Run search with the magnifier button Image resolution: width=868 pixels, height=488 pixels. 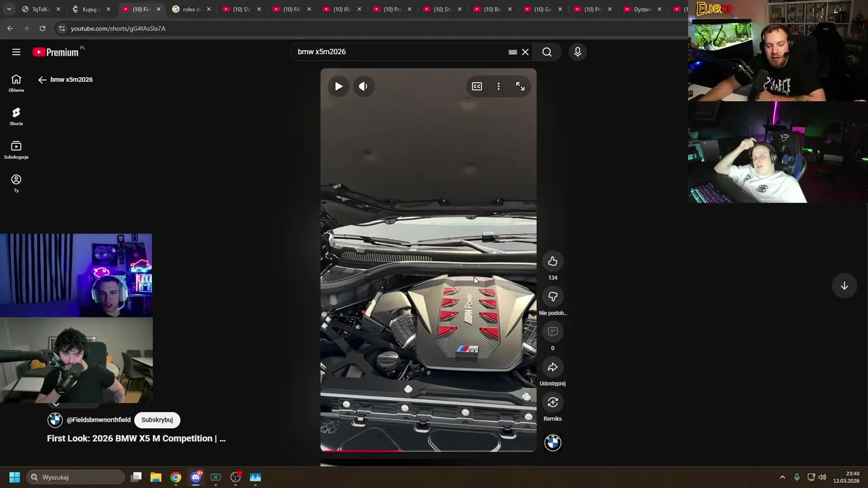pos(547,52)
